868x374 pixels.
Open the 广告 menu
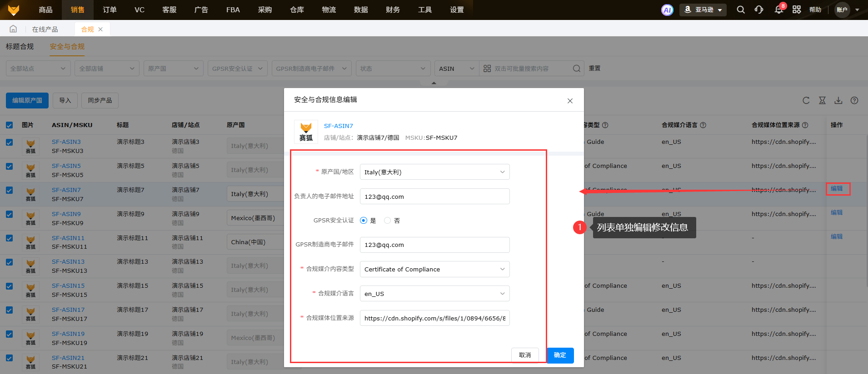pyautogui.click(x=201, y=10)
